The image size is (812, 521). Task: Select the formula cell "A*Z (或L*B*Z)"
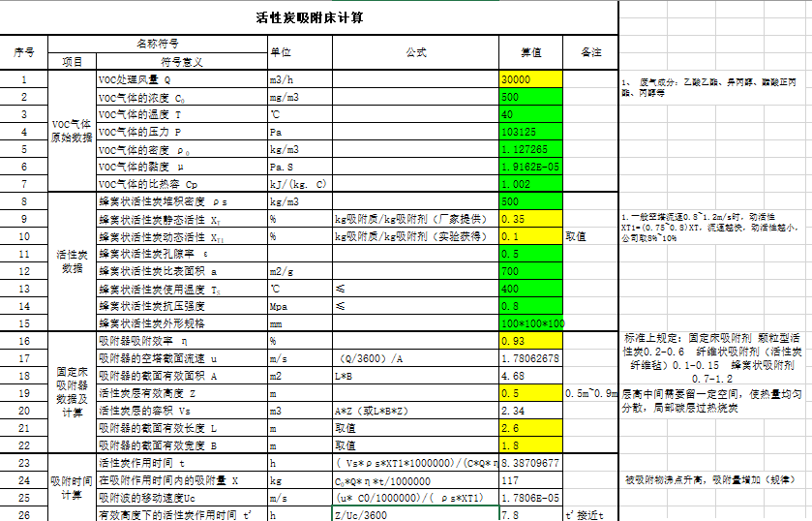415,411
